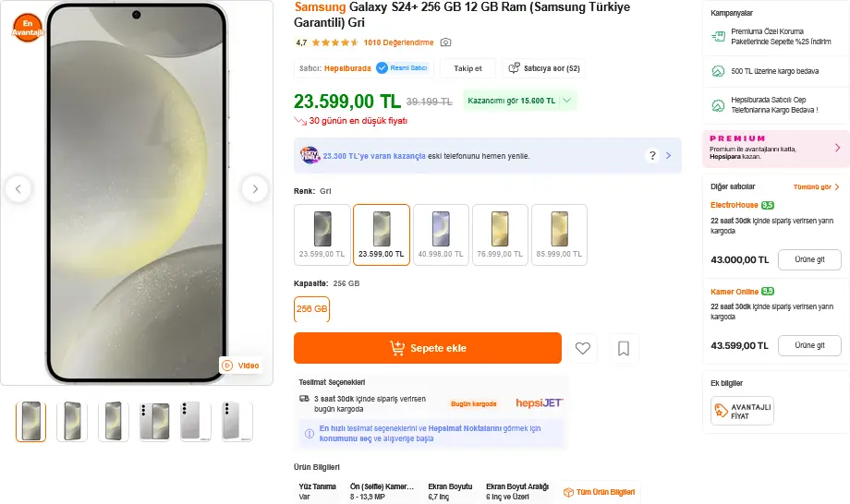The width and height of the screenshot is (850, 504).
Task: Show previous product image with left arrow
Action: (18, 189)
